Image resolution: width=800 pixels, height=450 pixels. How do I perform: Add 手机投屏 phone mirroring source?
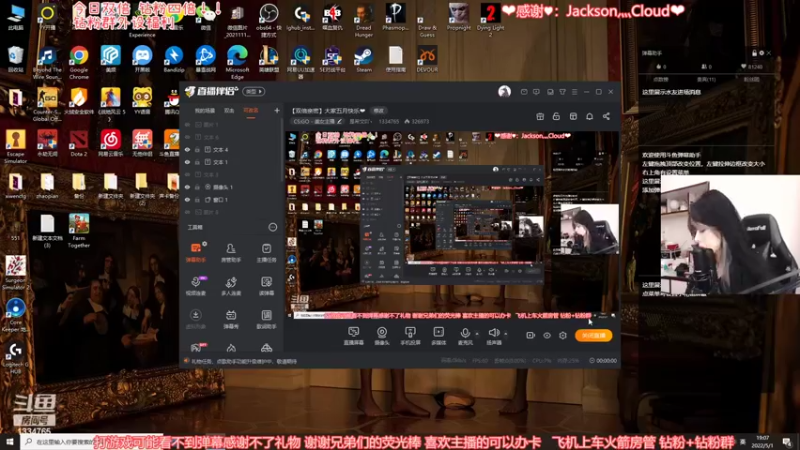click(410, 336)
